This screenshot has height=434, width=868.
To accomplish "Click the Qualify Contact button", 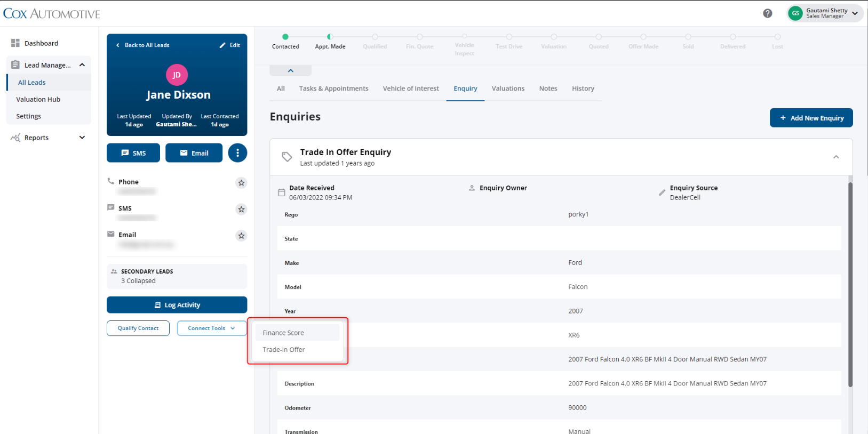I will point(138,328).
